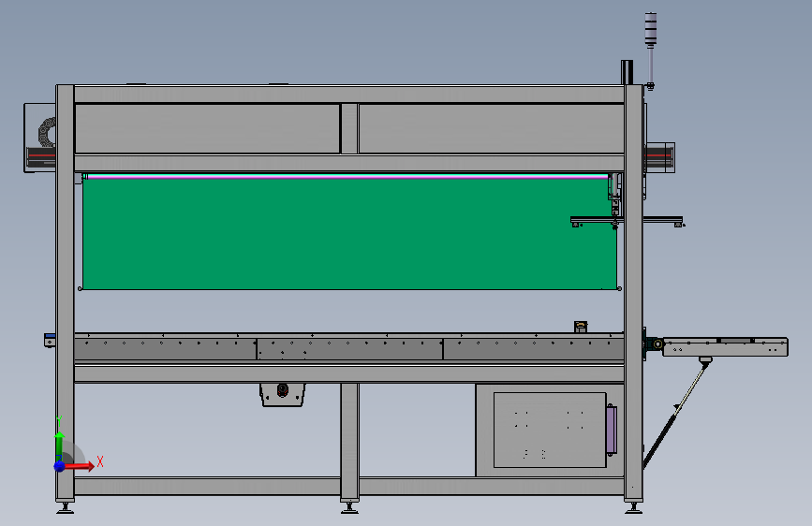Select the black cable drag chain at upper left

point(46,132)
